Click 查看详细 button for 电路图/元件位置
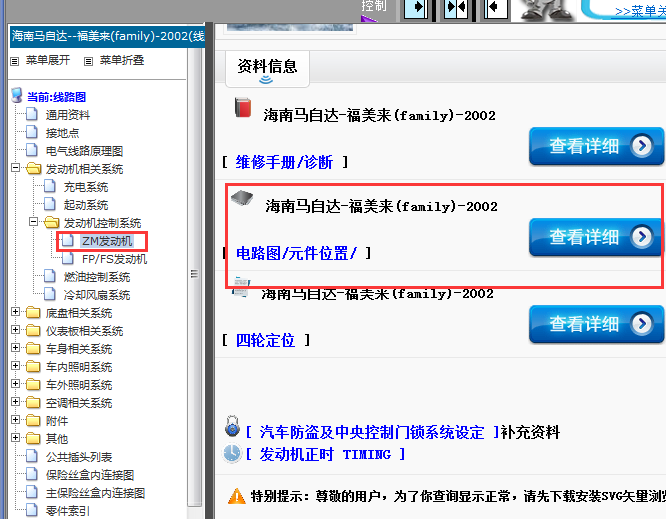The height and width of the screenshot is (519, 666). click(595, 237)
